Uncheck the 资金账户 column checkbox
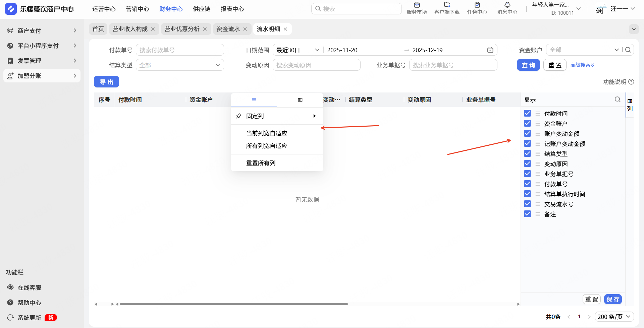The image size is (644, 328). (x=528, y=123)
